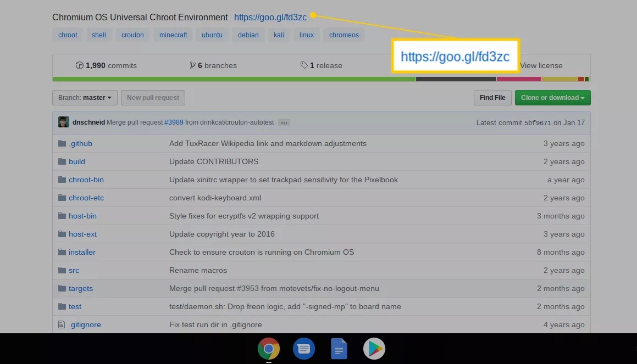Click the folder icon beside .github

[62, 143]
